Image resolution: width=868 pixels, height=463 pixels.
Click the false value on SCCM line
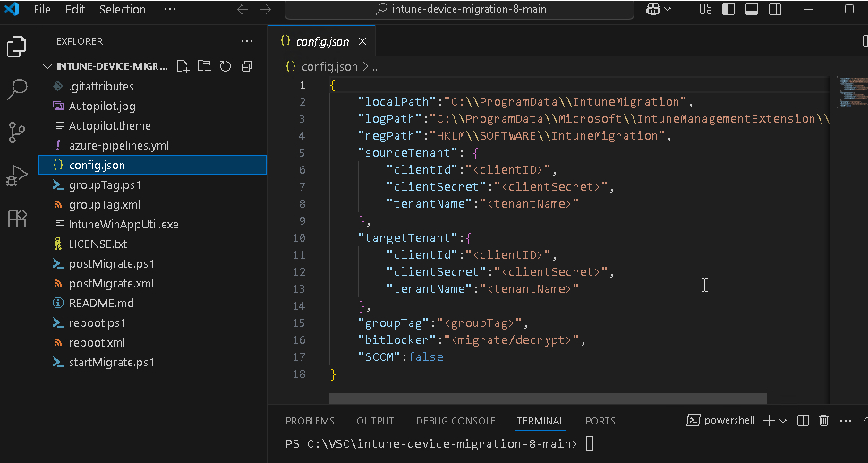point(426,356)
